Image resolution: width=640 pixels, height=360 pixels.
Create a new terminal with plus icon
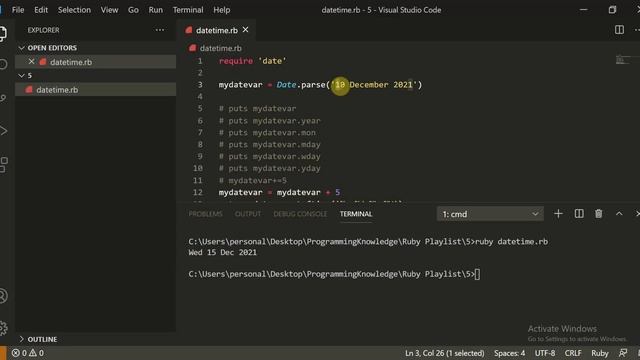coord(558,214)
